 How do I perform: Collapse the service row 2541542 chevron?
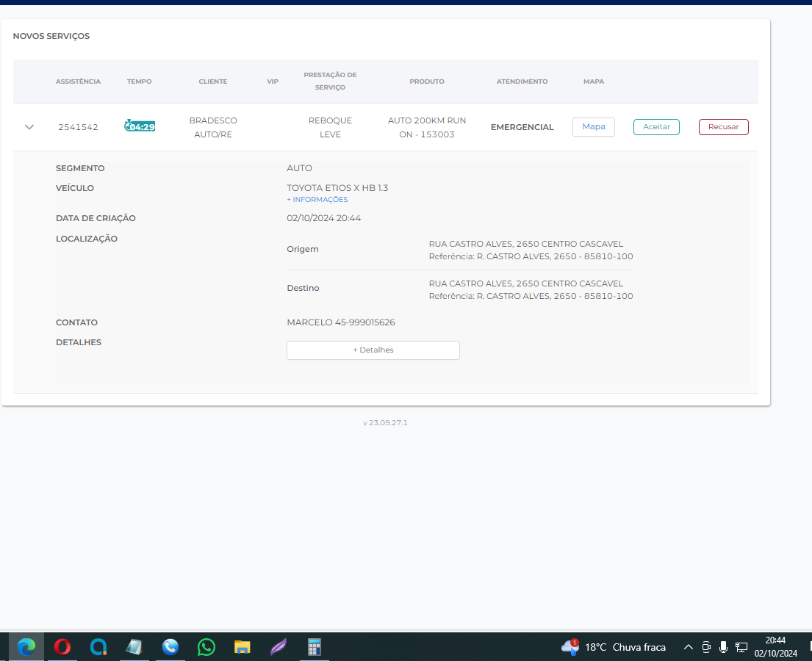coord(29,127)
